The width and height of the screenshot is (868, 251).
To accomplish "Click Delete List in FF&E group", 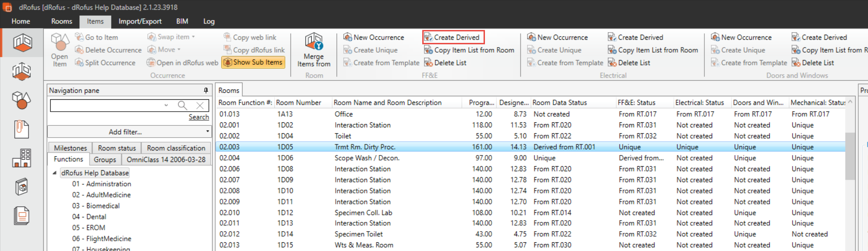I will (445, 63).
